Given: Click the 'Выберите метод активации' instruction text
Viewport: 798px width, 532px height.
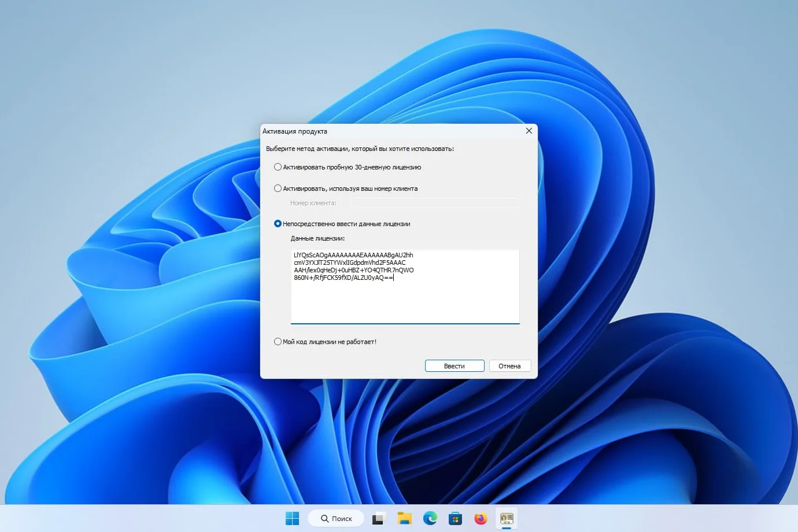Looking at the screenshot, I should [360, 149].
